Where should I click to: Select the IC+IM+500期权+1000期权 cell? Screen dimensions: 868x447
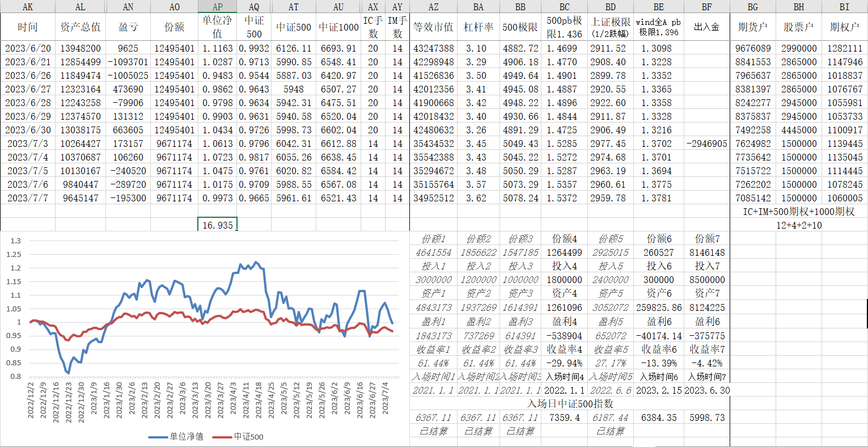(x=798, y=212)
